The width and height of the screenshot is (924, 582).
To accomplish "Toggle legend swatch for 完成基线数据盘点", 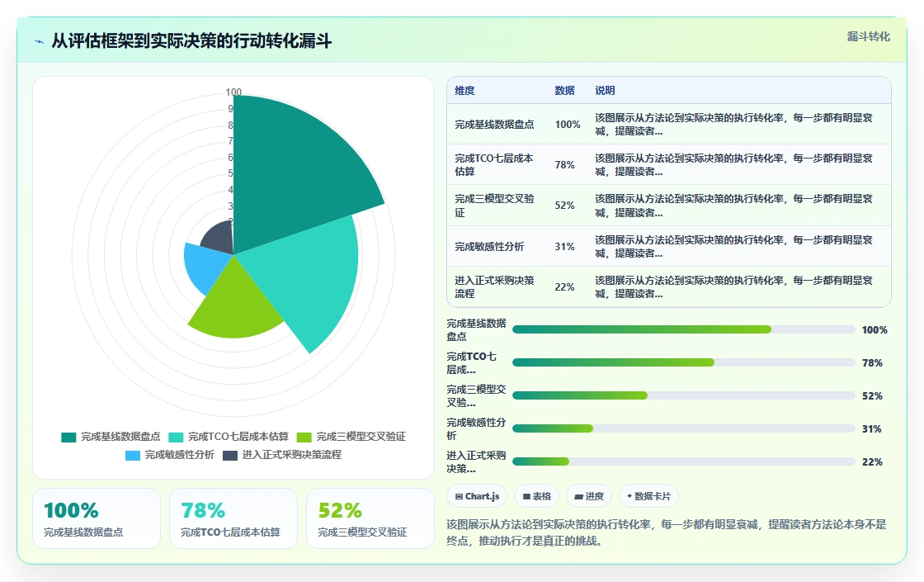I will (x=68, y=437).
